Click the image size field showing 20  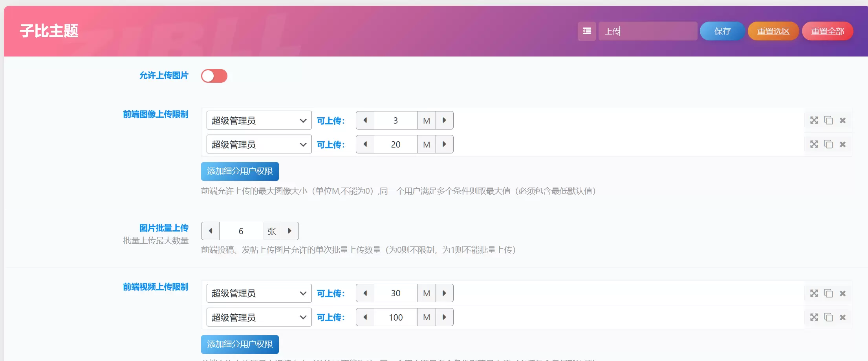click(x=396, y=144)
